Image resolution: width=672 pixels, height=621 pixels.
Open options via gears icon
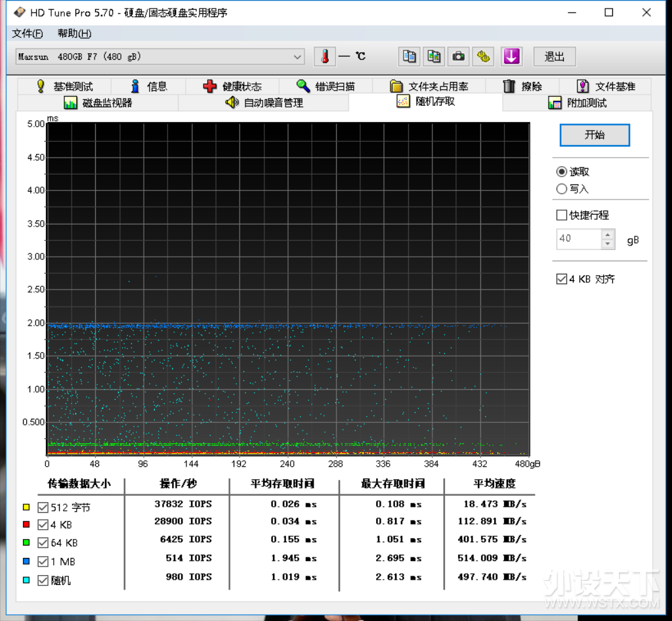483,56
